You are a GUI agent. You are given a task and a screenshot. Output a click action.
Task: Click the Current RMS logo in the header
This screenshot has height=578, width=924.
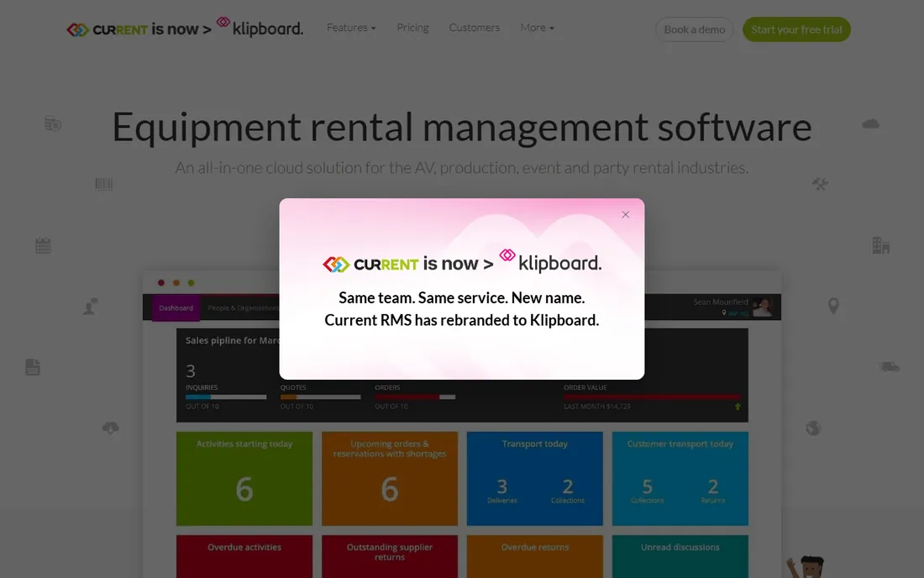pos(107,29)
